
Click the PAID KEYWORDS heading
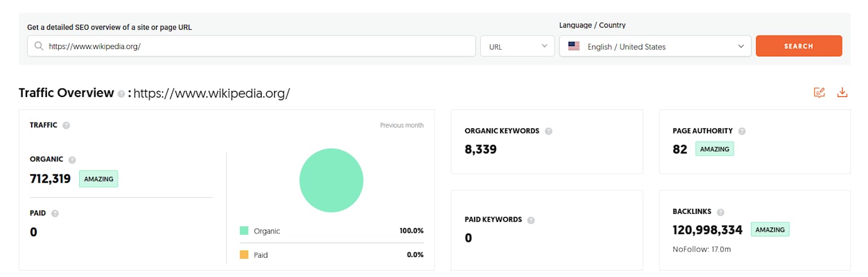(493, 219)
